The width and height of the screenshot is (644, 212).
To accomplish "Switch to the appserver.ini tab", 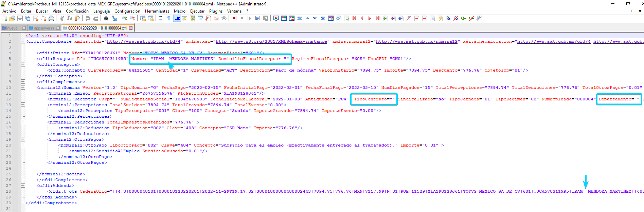I will pos(44,28).
